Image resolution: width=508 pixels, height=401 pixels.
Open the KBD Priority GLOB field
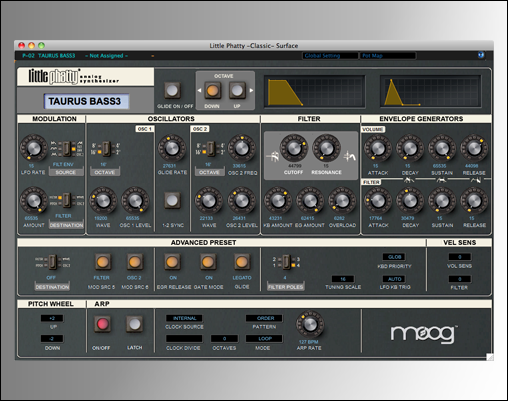tap(394, 257)
